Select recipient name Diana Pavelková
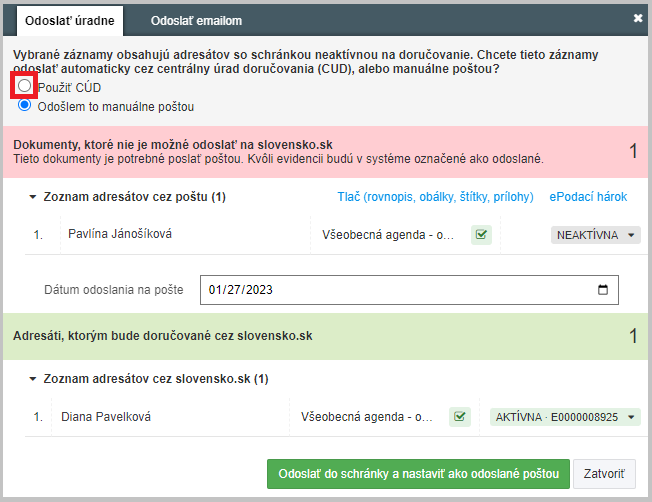This screenshot has width=652, height=502. click(x=106, y=416)
